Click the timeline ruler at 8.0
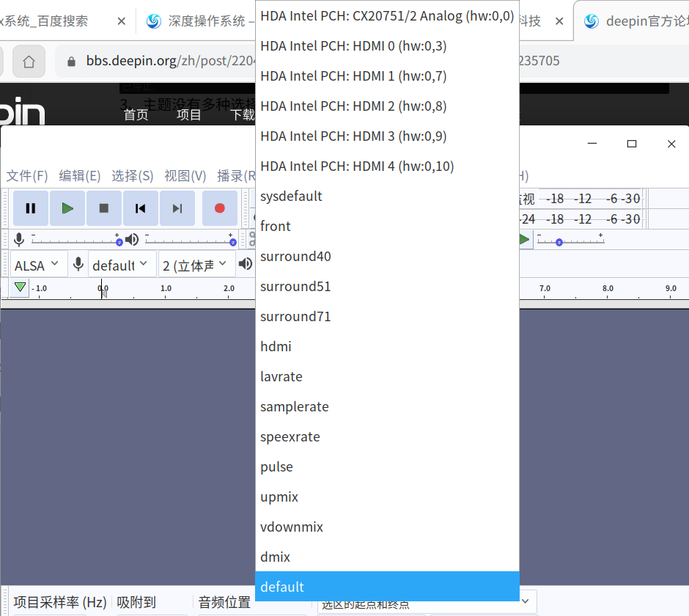The image size is (689, 616). 608,288
